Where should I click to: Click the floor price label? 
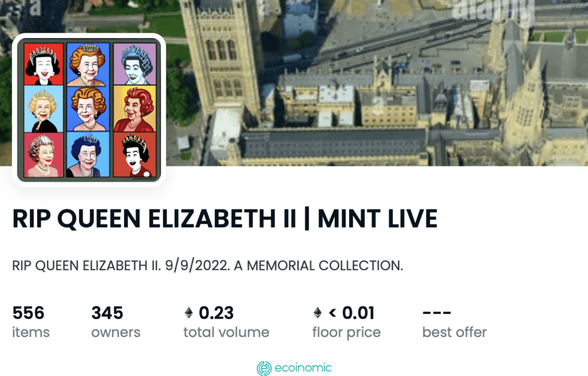tap(346, 332)
